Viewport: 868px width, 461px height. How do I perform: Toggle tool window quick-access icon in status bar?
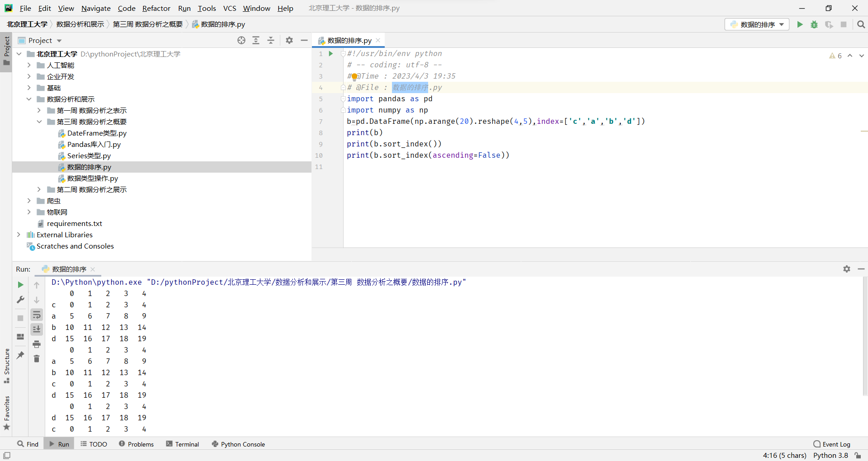[7, 455]
